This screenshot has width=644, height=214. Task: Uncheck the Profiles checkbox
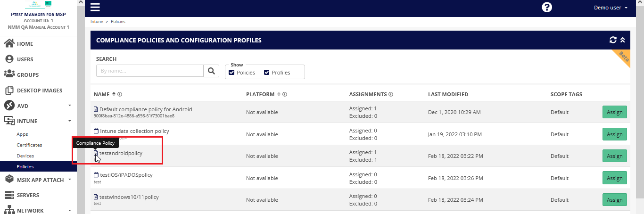point(267,73)
